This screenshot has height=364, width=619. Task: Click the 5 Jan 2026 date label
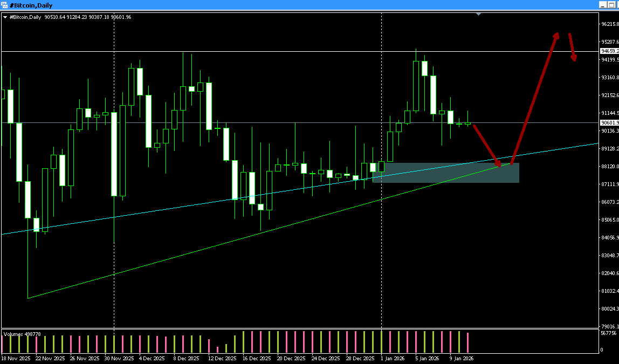pos(427,359)
